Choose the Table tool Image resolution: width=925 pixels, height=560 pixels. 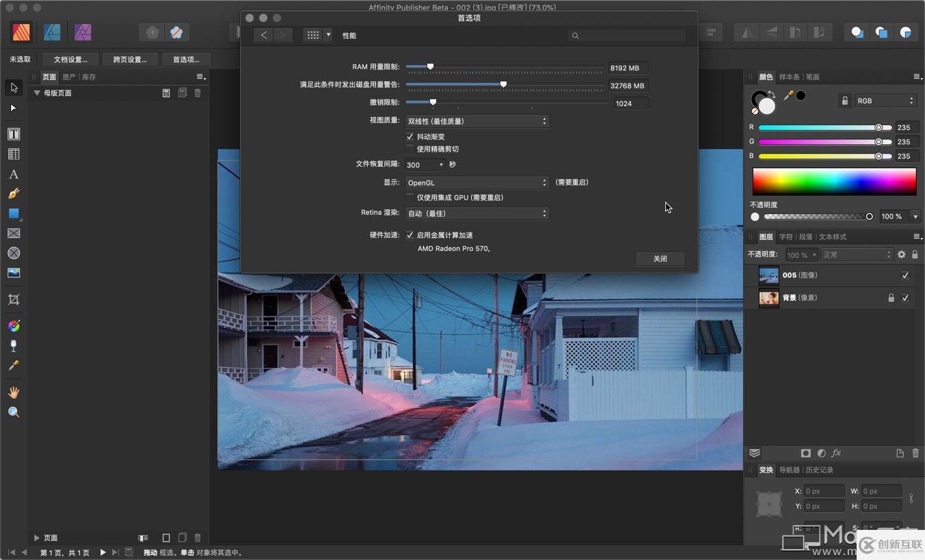click(14, 154)
